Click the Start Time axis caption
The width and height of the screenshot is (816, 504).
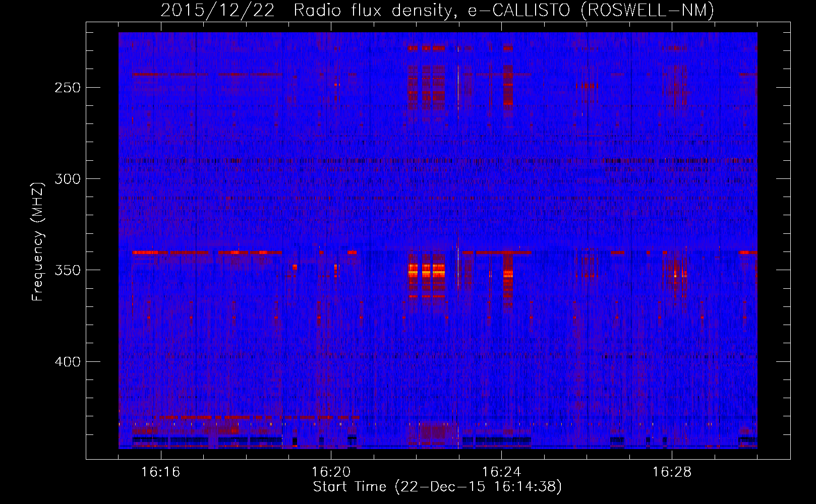tap(437, 487)
